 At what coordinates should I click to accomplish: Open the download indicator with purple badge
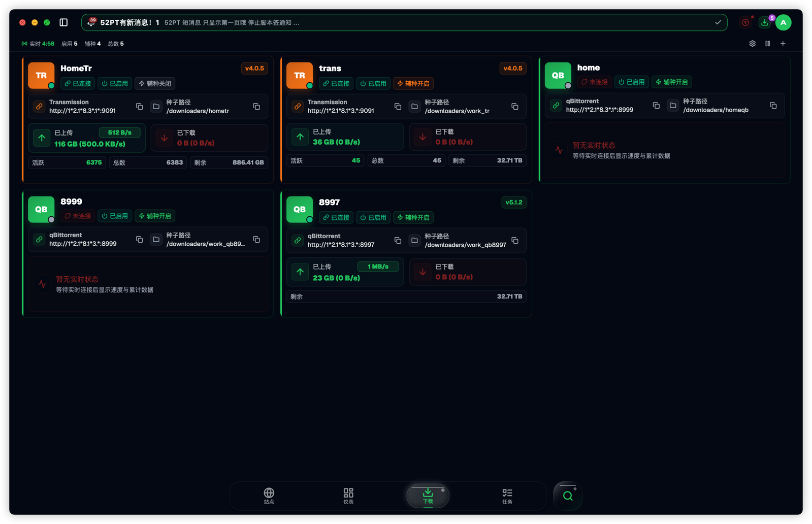[x=765, y=22]
